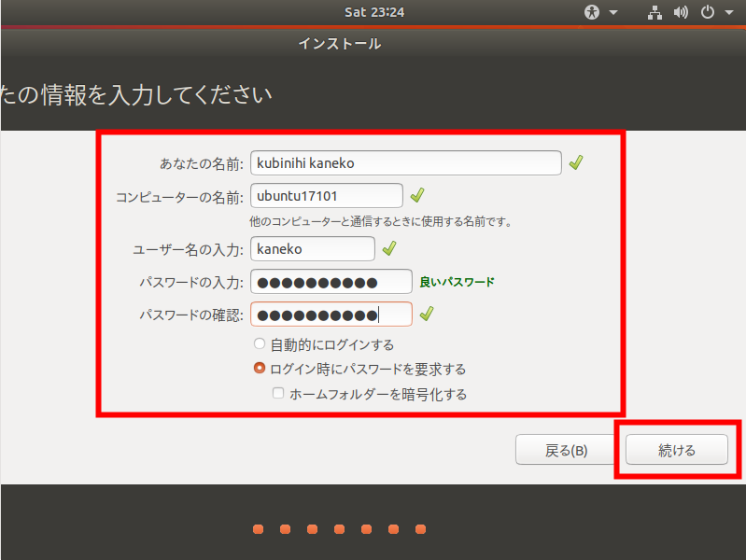
Task: Click the 'あなたの名前:' label
Action: coord(202,163)
